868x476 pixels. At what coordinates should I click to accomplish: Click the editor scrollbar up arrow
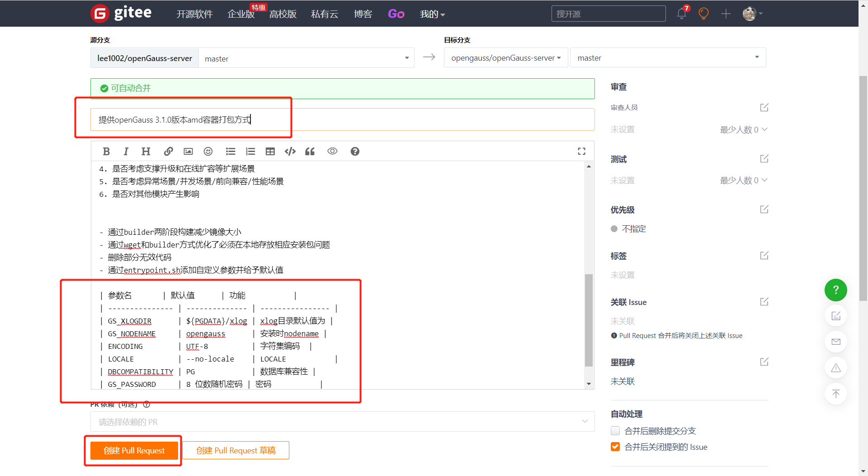tap(589, 167)
